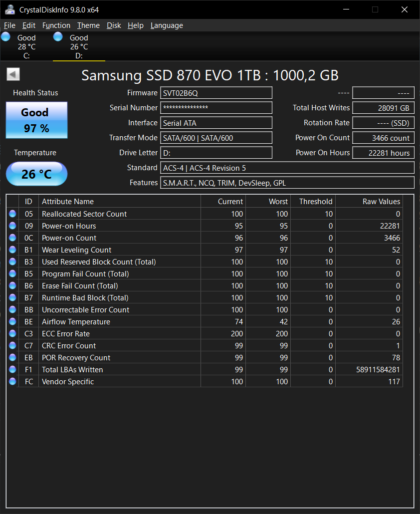Click the previous disk arrow button

click(13, 74)
